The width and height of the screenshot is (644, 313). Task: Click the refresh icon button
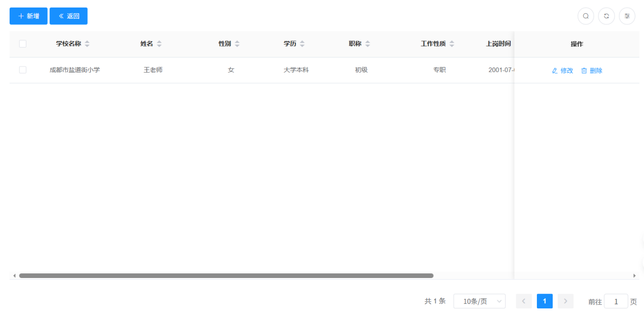pyautogui.click(x=606, y=16)
